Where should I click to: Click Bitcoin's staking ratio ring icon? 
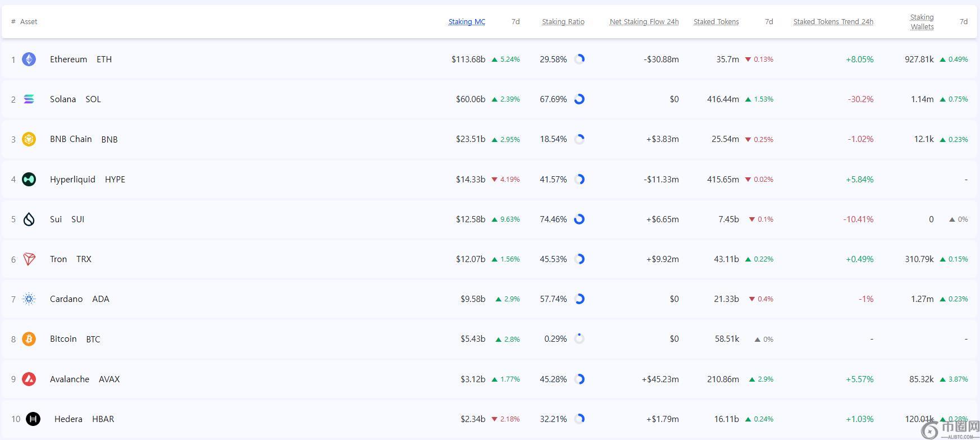click(580, 339)
